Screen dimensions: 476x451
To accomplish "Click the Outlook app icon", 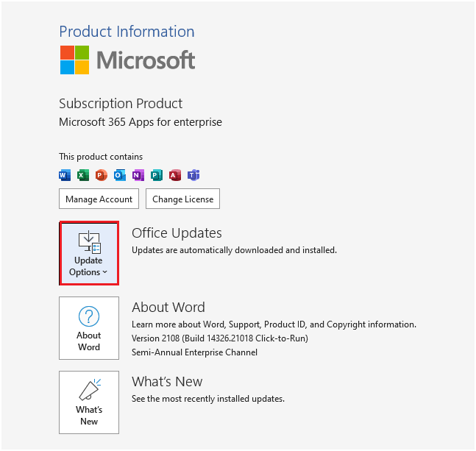I will (x=120, y=175).
